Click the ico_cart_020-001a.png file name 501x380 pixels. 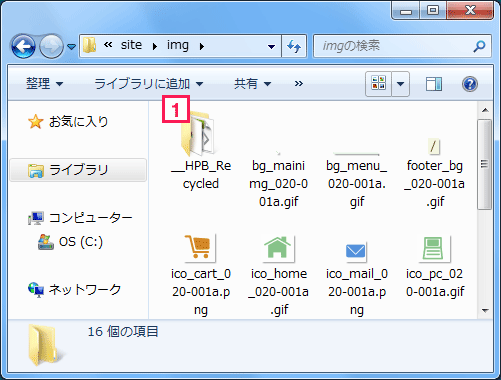pos(201,292)
